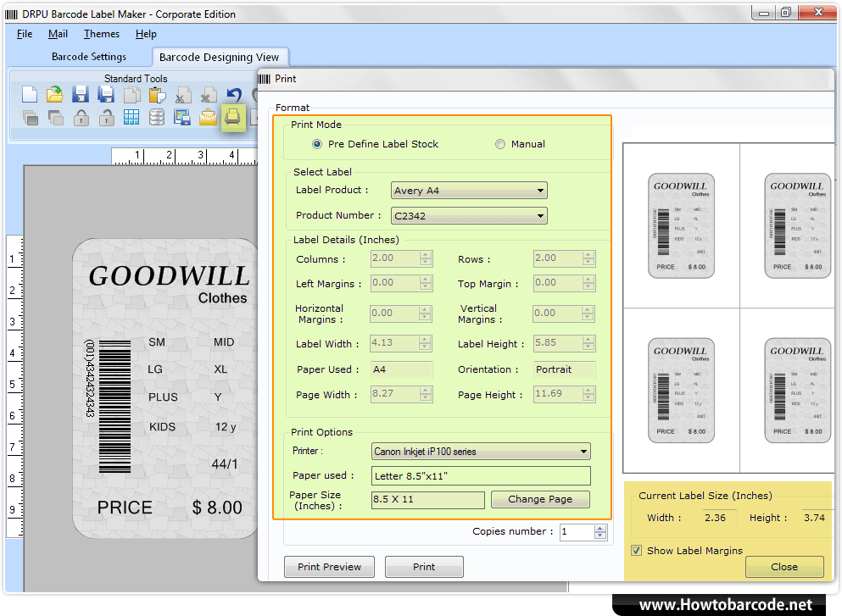This screenshot has height=616, width=842.
Task: Open an existing label file
Action: point(54,95)
